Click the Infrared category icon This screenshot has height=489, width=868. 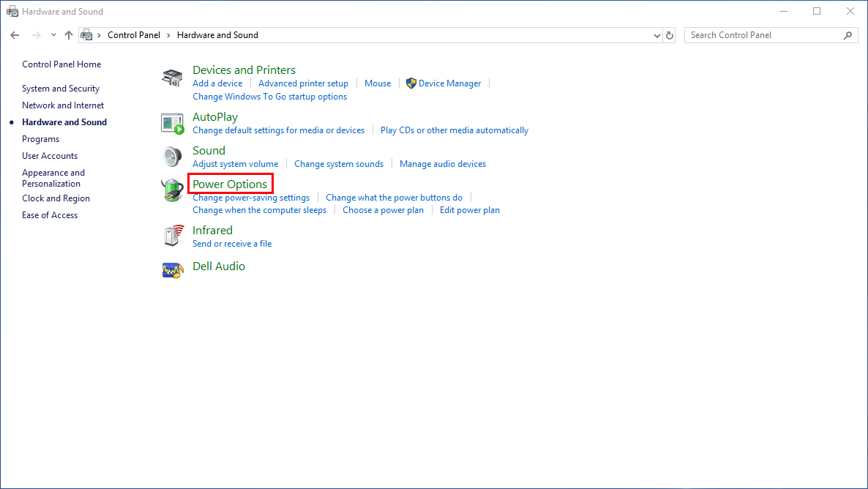coord(172,236)
